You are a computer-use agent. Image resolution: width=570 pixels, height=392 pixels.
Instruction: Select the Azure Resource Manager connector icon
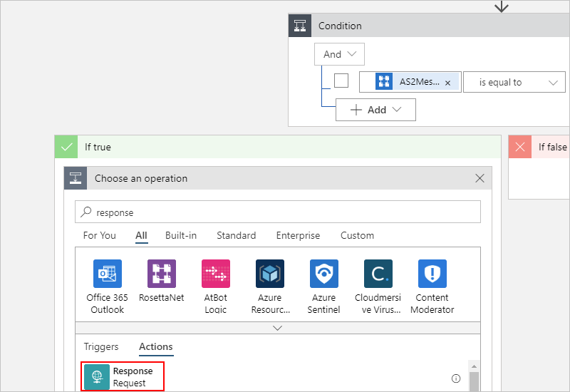pos(270,274)
